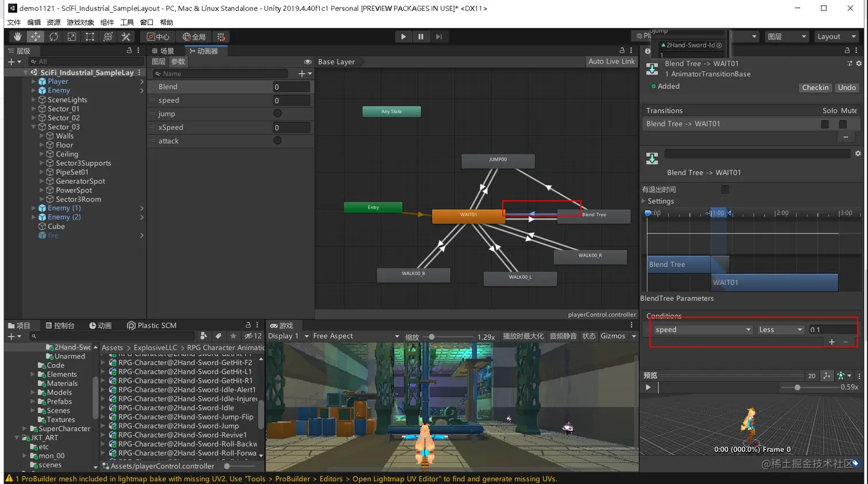Add a new condition with plus button
This screenshot has width=868, height=484.
tap(832, 342)
